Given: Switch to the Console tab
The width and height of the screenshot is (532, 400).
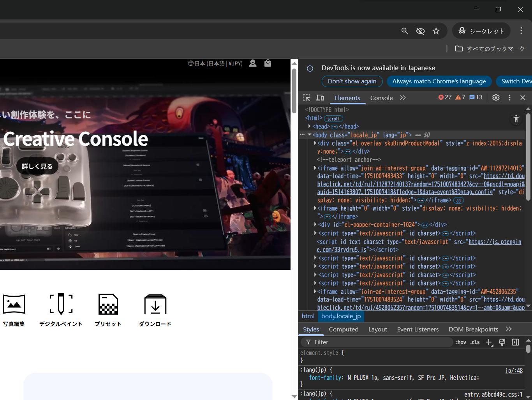Looking at the screenshot, I should [x=381, y=98].
